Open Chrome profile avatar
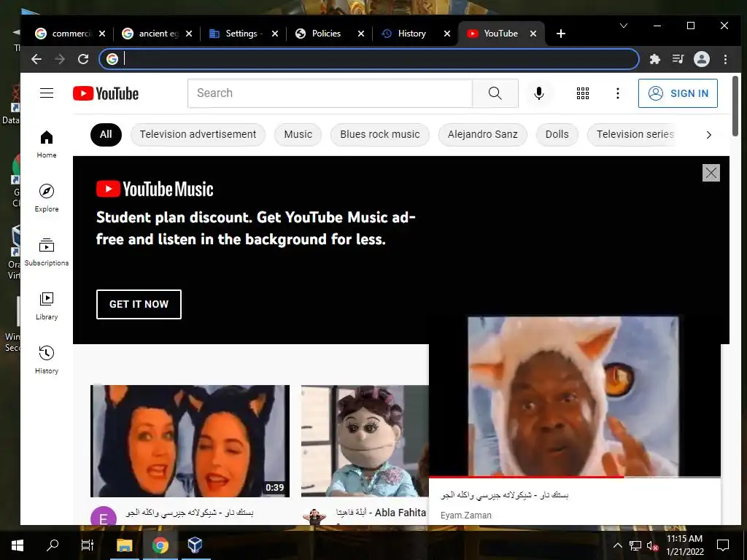Viewport: 747px width, 560px height. pyautogui.click(x=701, y=59)
